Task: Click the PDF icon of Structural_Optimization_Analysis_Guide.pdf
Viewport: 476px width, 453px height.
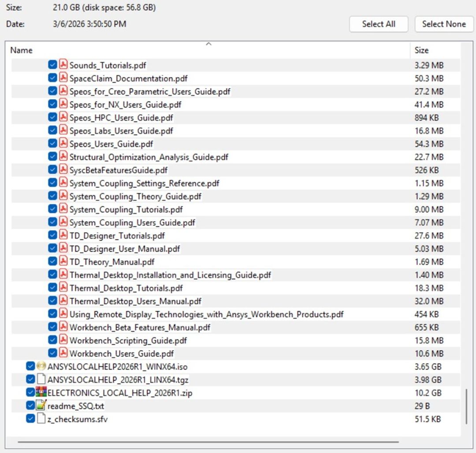Action: click(63, 156)
